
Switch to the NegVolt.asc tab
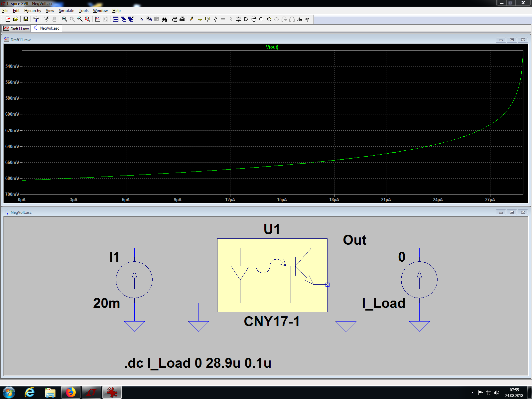pos(47,28)
